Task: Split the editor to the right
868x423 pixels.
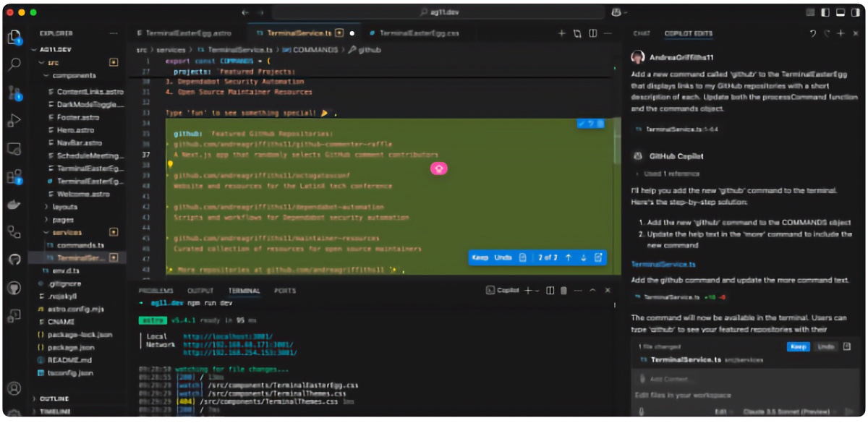Action: (x=592, y=33)
